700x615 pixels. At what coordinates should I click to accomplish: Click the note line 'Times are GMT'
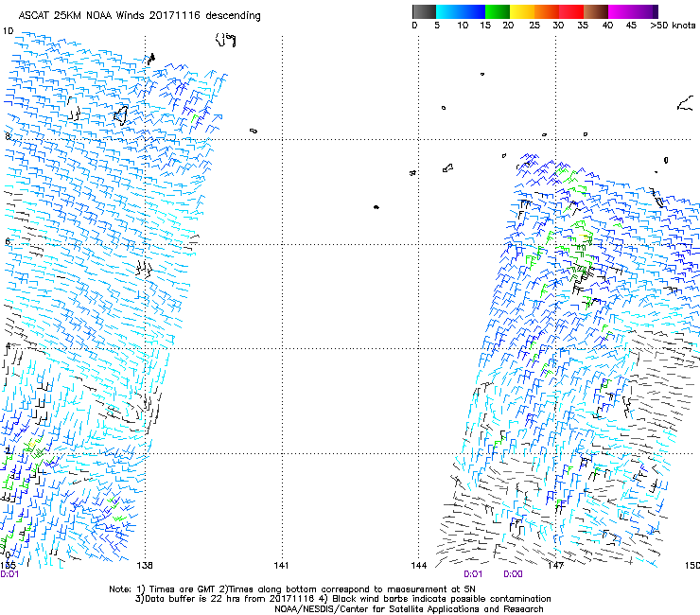tap(292, 589)
